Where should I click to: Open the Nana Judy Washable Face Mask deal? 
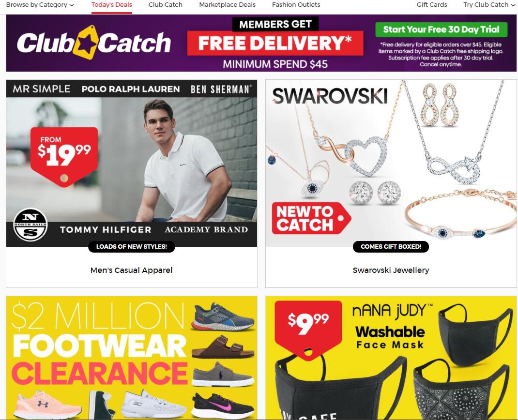pos(391,358)
